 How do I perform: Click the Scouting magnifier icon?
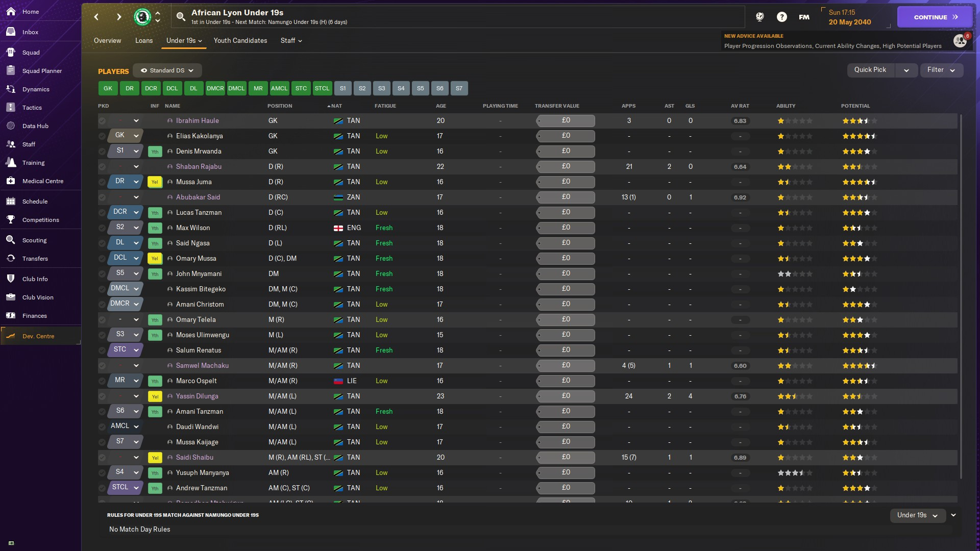click(x=11, y=240)
